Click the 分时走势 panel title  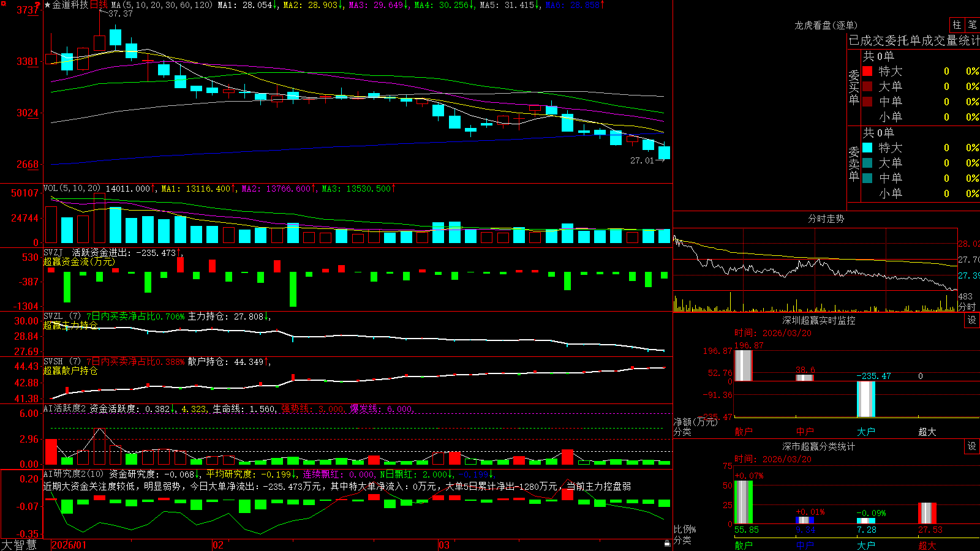tap(826, 219)
